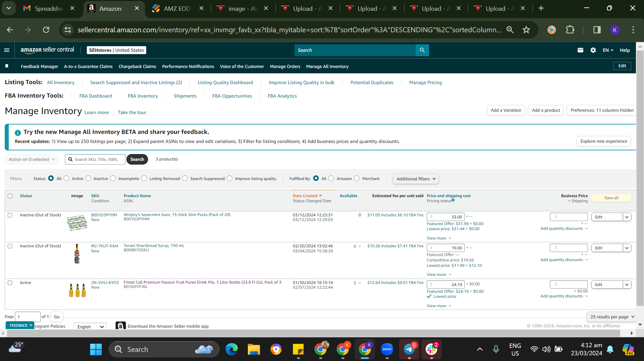
Task: Select the Inactive status radio button
Action: [x=88, y=178]
